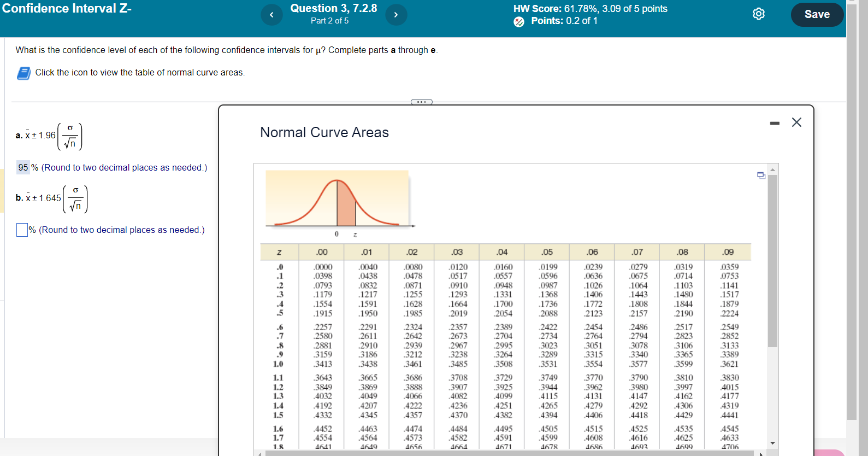Click the table's vertical scrollbar thumb
868x456 pixels.
(772, 261)
